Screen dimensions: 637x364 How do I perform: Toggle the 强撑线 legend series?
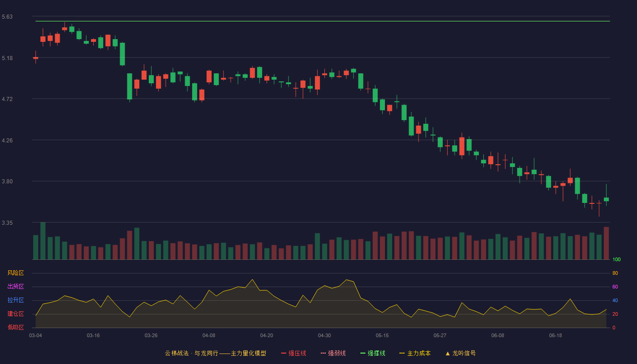point(373,353)
